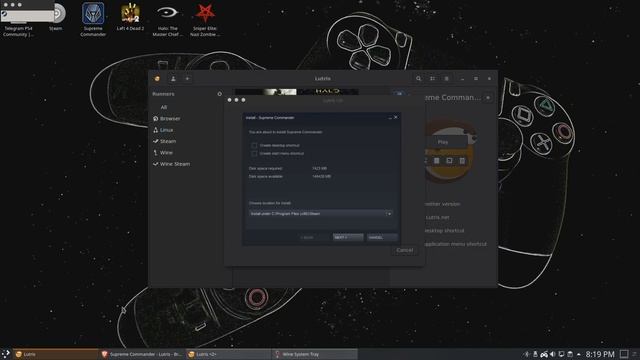
Task: Open the install location dropdown
Action: click(320, 213)
